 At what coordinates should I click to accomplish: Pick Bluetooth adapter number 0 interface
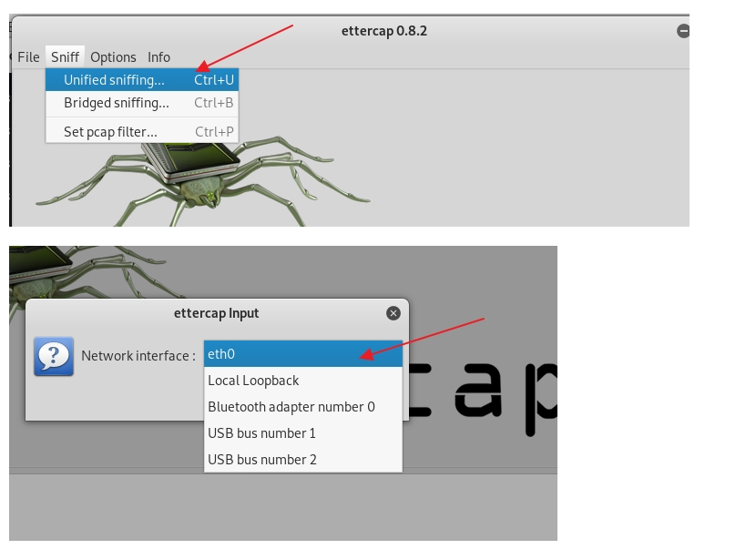(302, 407)
